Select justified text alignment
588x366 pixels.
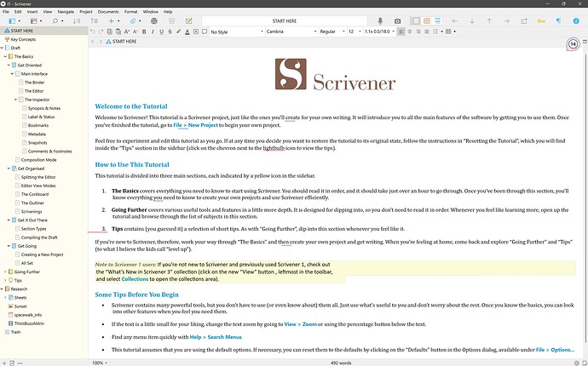[427, 31]
